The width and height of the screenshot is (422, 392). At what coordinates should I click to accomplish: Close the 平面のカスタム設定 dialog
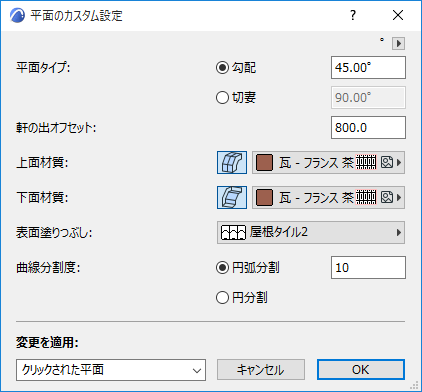click(398, 15)
